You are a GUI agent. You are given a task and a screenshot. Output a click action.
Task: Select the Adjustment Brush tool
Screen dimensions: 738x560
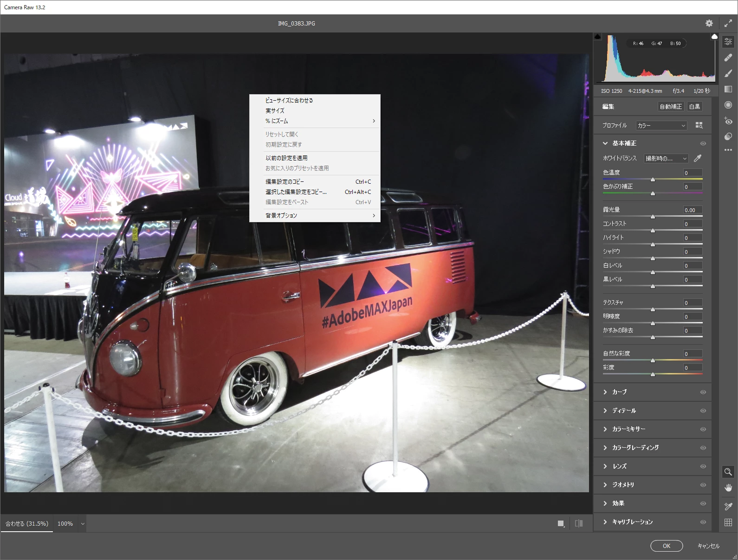pyautogui.click(x=728, y=73)
